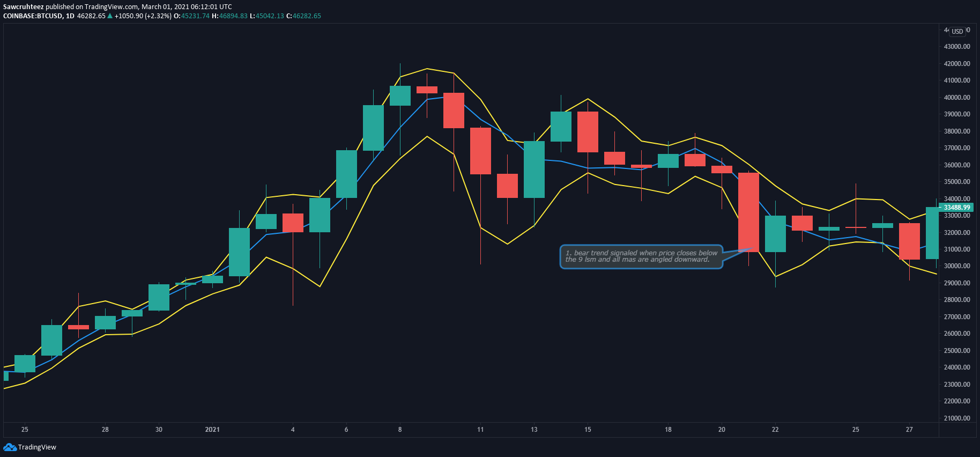This screenshot has height=457, width=980.
Task: Click the 21000.00 price axis label
Action: point(957,418)
